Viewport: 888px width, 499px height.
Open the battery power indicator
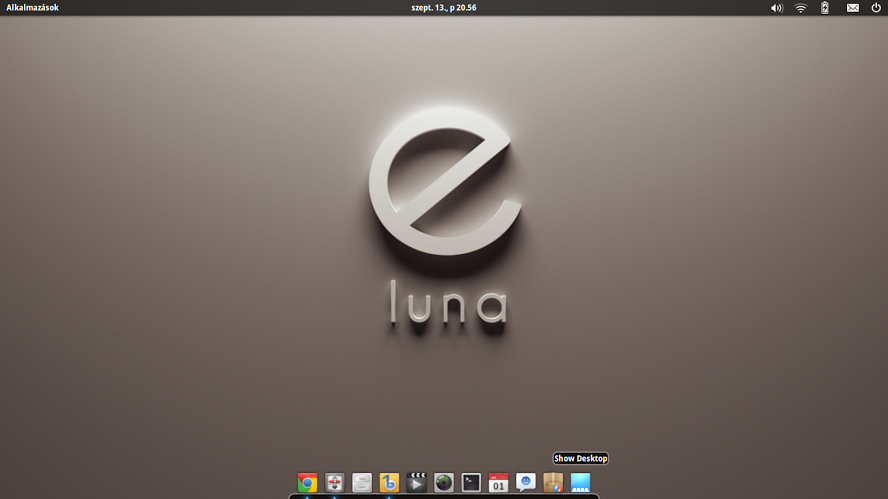point(825,7)
